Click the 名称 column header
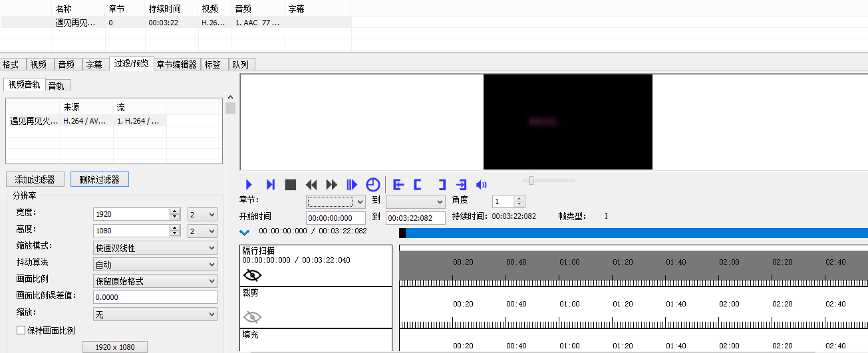The image size is (868, 353). point(78,9)
